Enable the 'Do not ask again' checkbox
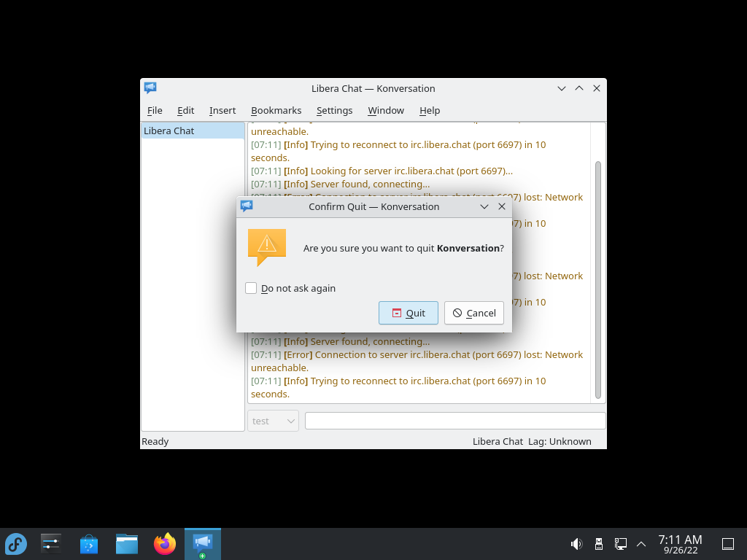Viewport: 747px width, 560px height. [x=251, y=288]
